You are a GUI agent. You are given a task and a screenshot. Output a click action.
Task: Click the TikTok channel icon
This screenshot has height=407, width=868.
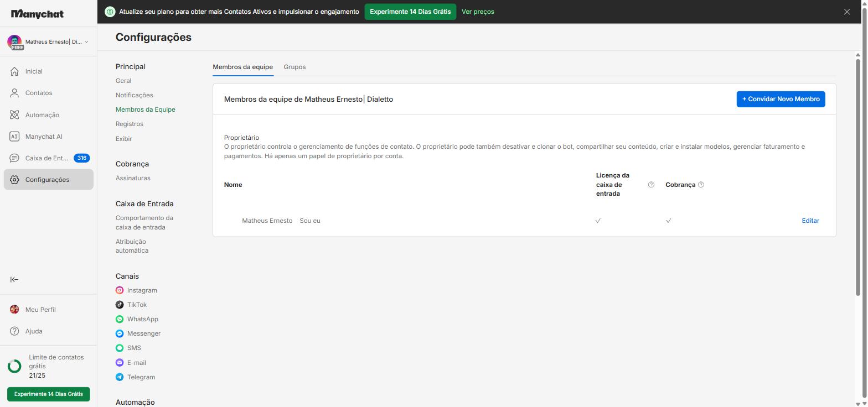(x=120, y=305)
